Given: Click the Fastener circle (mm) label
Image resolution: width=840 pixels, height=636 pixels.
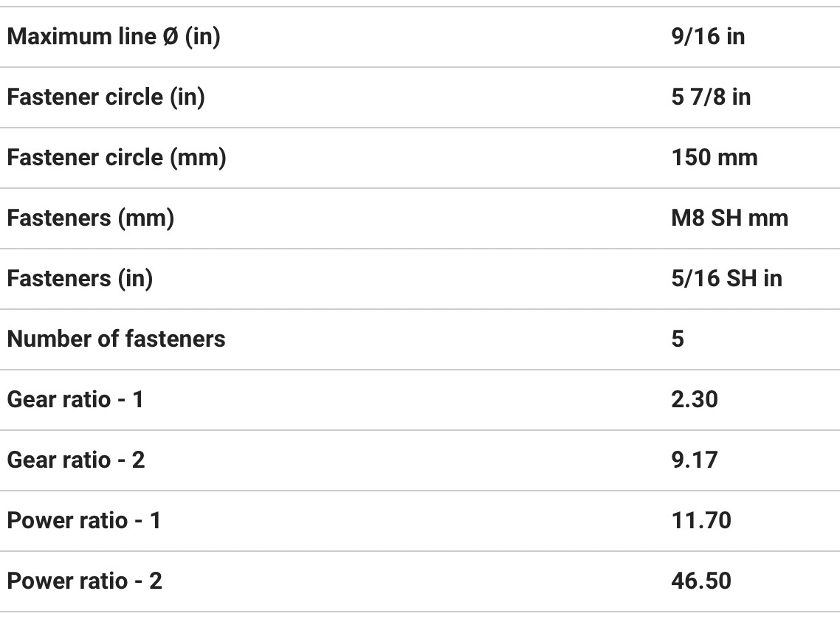Looking at the screenshot, I should coord(117,158).
